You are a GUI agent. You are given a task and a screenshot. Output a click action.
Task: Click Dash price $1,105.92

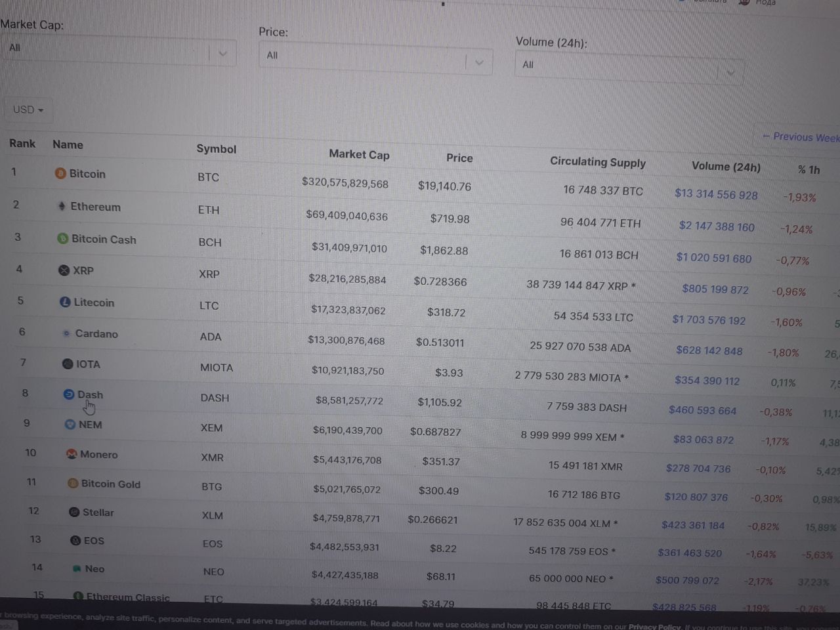[x=440, y=402]
